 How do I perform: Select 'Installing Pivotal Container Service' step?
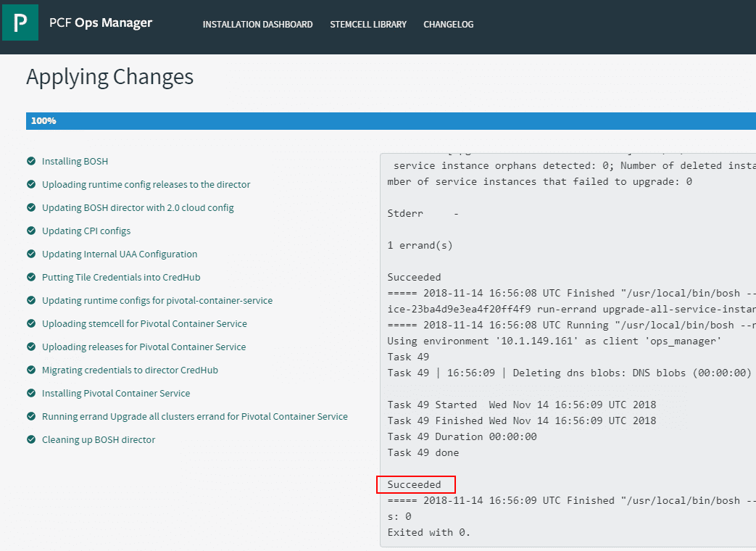tap(116, 393)
